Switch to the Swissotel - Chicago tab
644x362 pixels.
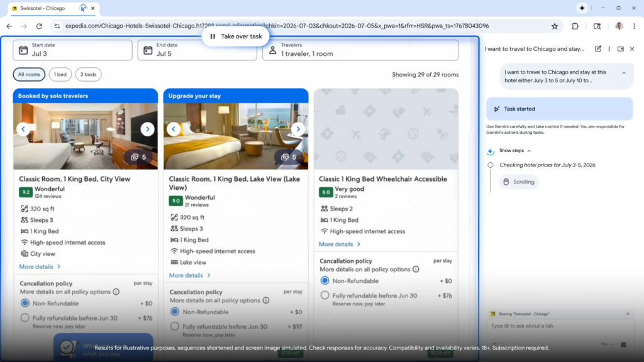(x=44, y=9)
